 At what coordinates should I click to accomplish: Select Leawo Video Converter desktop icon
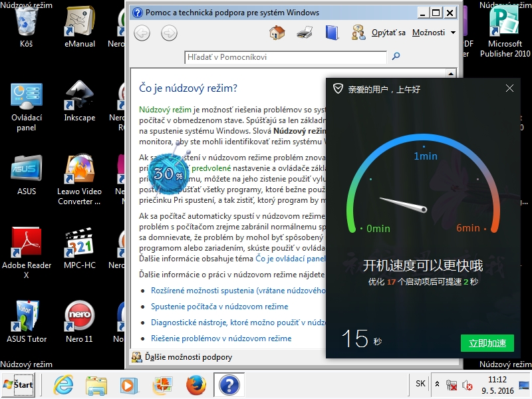coord(79,180)
